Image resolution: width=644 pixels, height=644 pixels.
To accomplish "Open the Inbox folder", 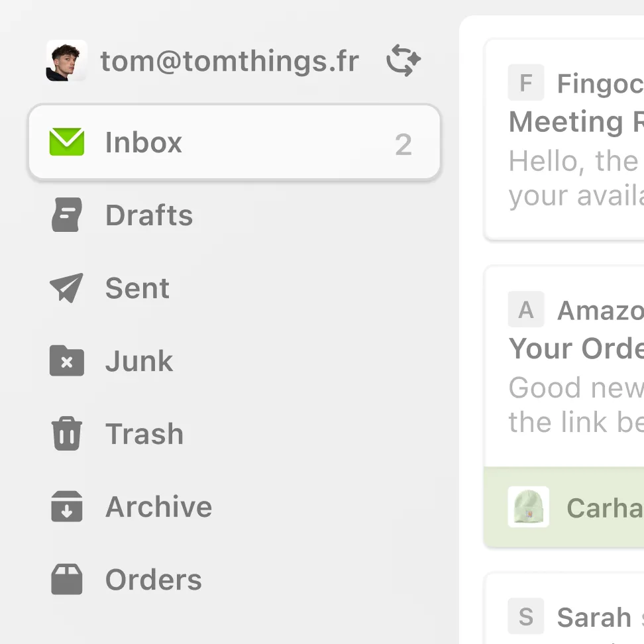I will pos(143,142).
